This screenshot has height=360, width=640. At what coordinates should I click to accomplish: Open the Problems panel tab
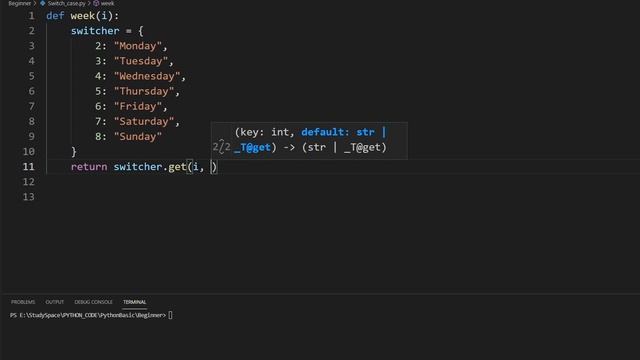pyautogui.click(x=23, y=302)
